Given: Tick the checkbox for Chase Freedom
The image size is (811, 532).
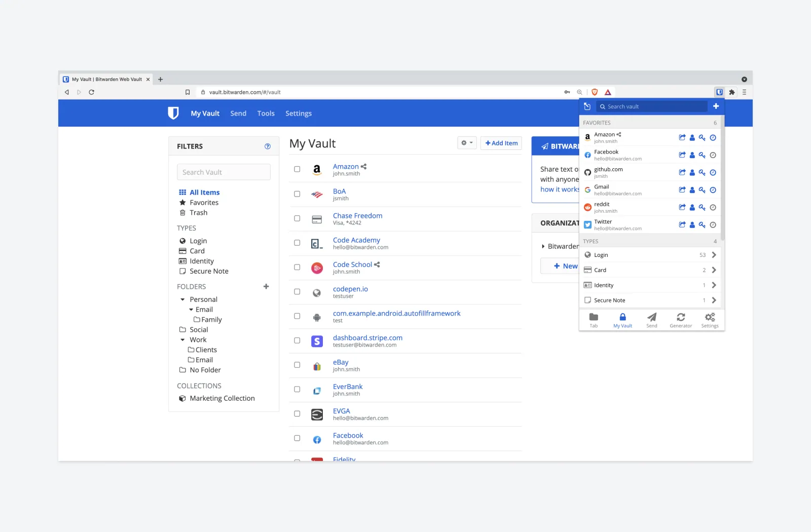Looking at the screenshot, I should click(297, 218).
